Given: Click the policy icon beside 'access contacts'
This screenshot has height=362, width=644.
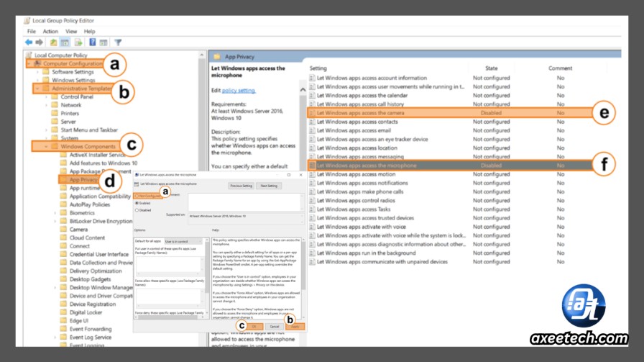Looking at the screenshot, I should coord(313,122).
